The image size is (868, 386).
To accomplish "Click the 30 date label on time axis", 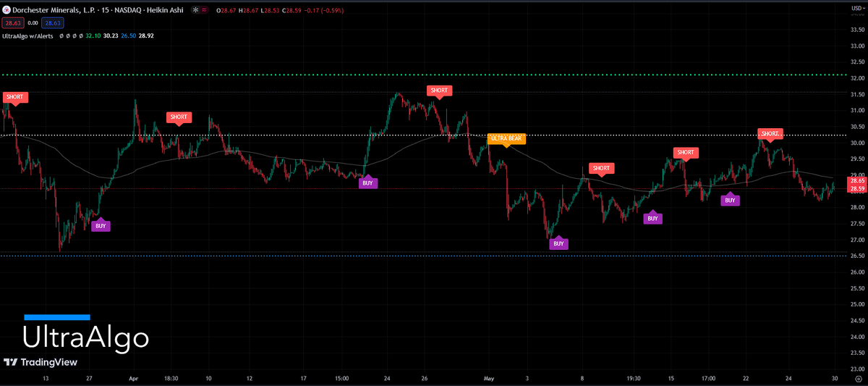I will (x=834, y=378).
